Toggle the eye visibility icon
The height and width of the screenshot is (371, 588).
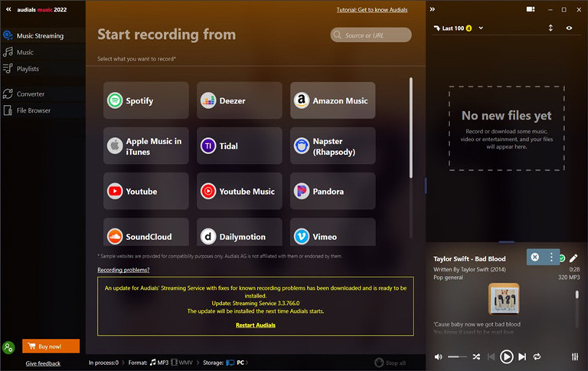click(x=569, y=28)
